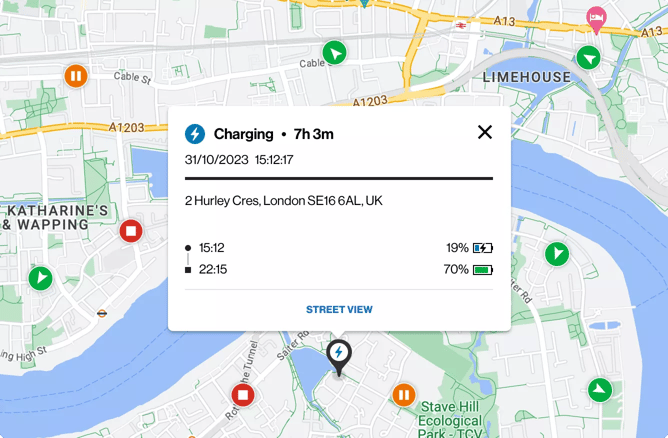Image resolution: width=668 pixels, height=438 pixels.
Task: Click the pink hotel icon on map
Action: point(596,17)
